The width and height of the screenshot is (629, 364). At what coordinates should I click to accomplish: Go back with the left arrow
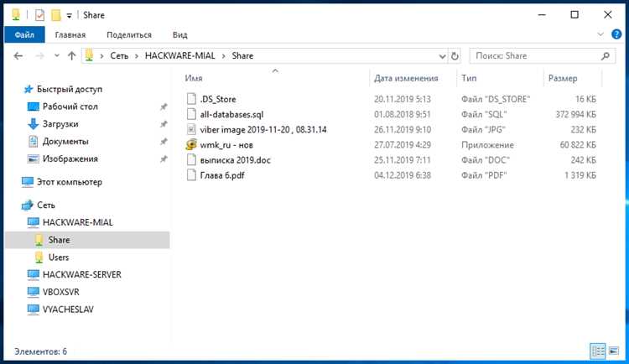18,56
